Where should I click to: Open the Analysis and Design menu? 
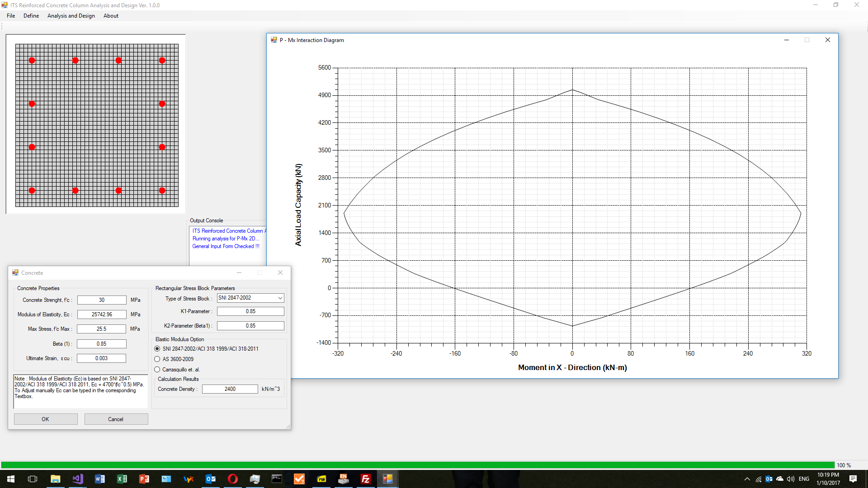pos(71,16)
